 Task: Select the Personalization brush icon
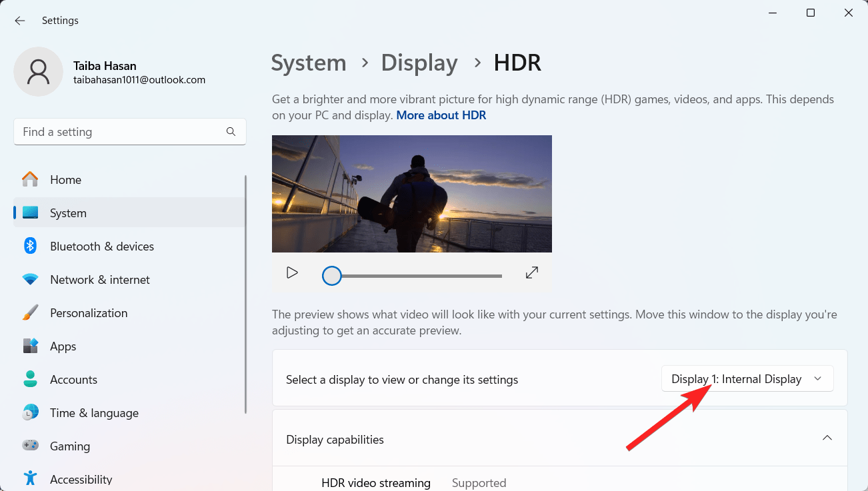point(30,312)
